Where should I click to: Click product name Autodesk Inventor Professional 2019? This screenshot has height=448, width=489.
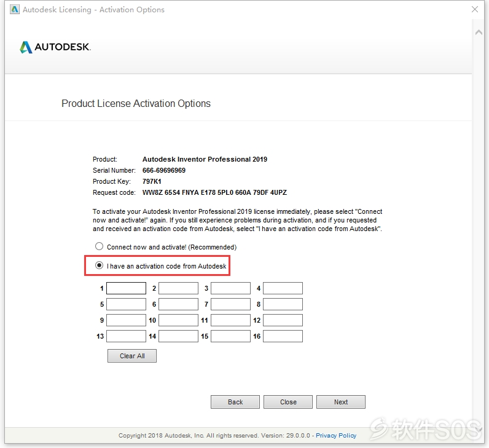click(205, 159)
